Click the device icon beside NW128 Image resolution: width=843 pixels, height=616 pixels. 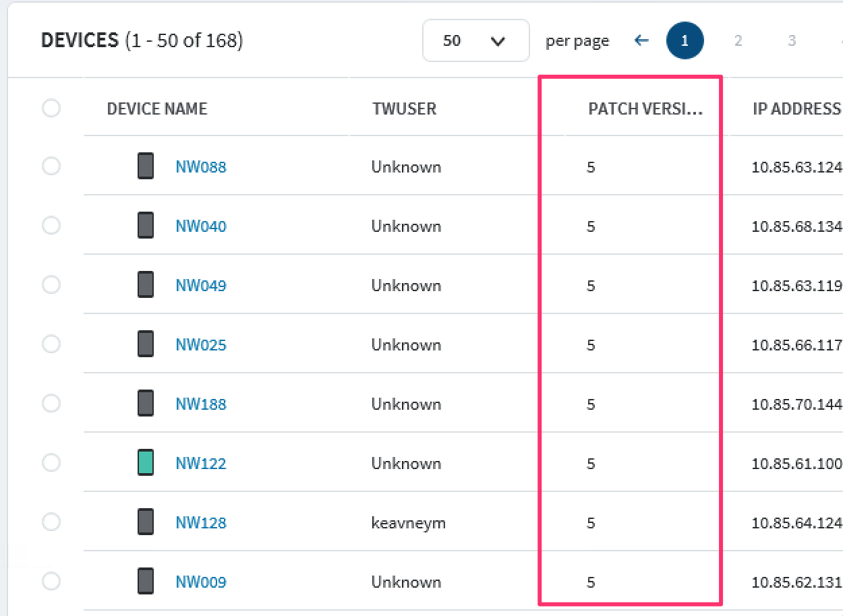tap(146, 522)
